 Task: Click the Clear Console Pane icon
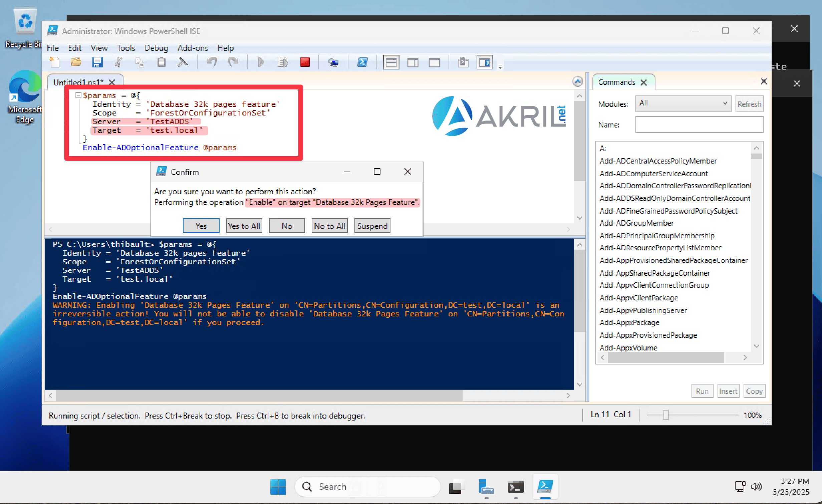click(183, 62)
